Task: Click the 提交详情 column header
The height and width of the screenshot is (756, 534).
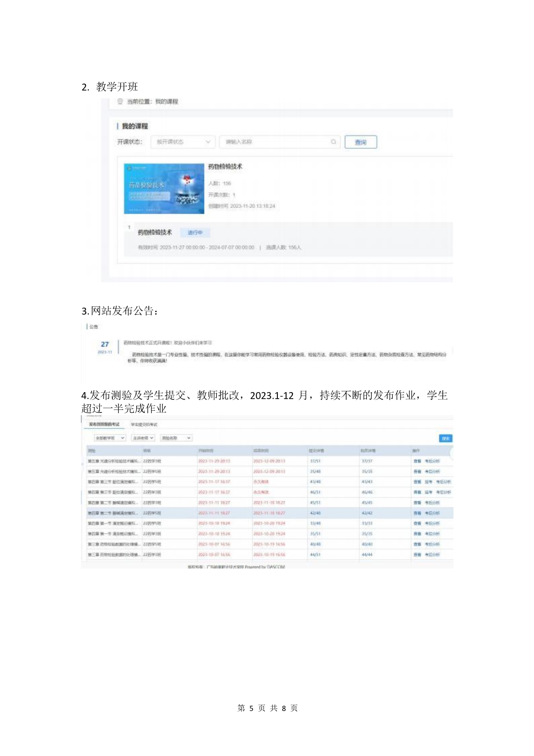Action: coord(317,451)
